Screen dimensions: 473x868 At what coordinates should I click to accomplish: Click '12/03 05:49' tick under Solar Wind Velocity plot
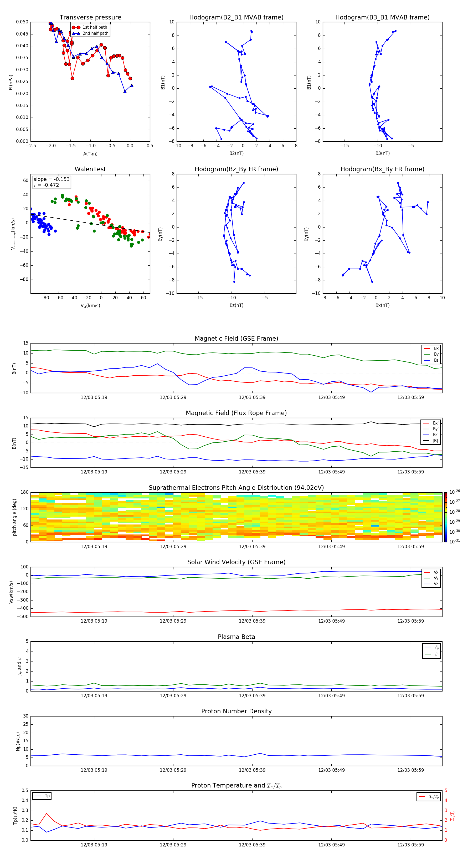331,621
